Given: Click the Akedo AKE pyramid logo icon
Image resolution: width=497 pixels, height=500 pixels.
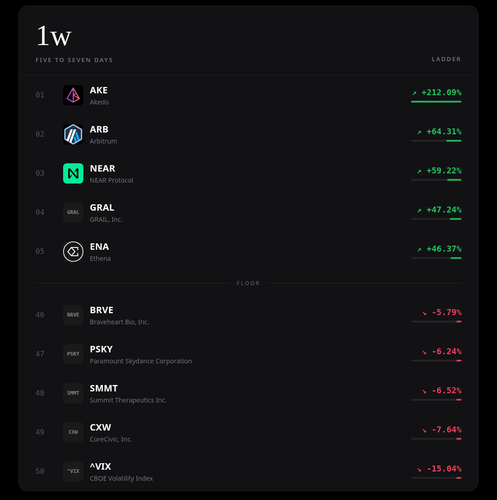Looking at the screenshot, I should click(73, 95).
